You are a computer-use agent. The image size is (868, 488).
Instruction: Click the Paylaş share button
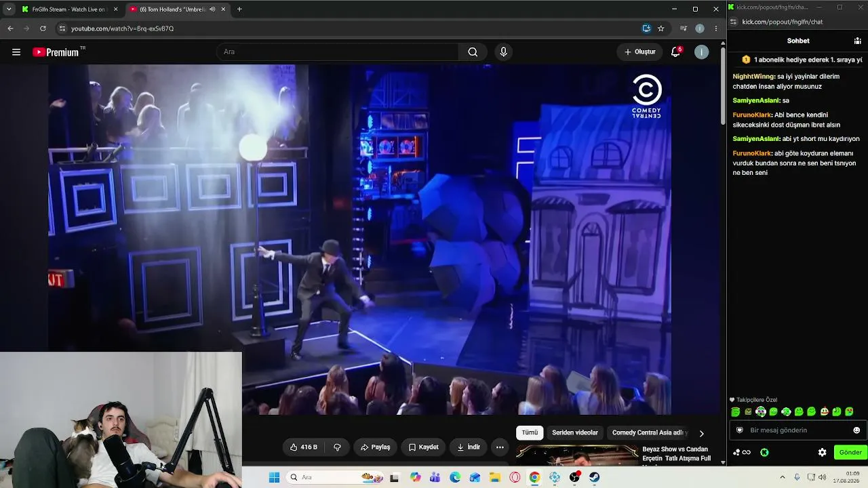pos(375,447)
